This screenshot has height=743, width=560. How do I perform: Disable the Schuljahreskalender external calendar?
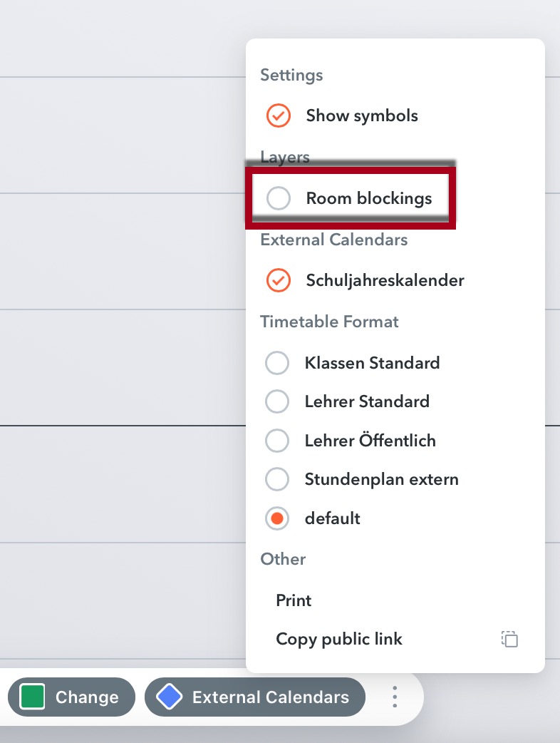tap(278, 280)
